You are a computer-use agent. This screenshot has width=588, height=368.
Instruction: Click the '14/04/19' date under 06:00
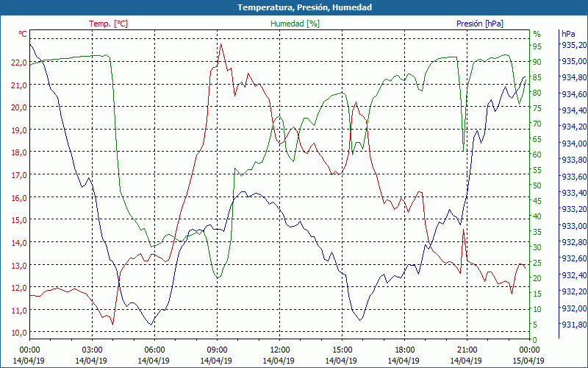pos(154,361)
